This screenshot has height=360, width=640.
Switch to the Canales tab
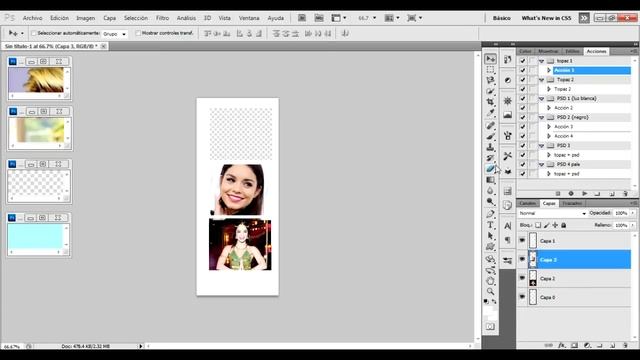coord(527,203)
